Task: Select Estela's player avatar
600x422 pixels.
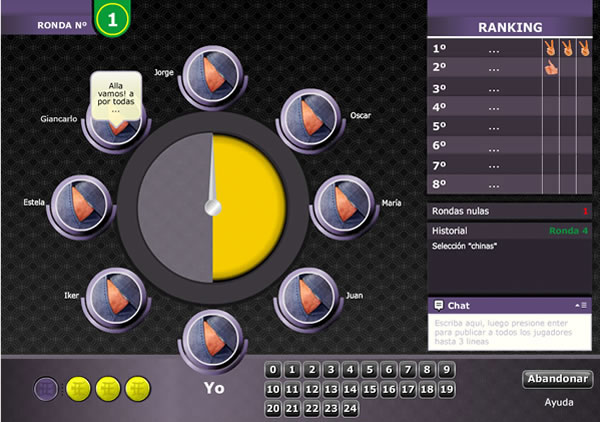Action: point(80,204)
